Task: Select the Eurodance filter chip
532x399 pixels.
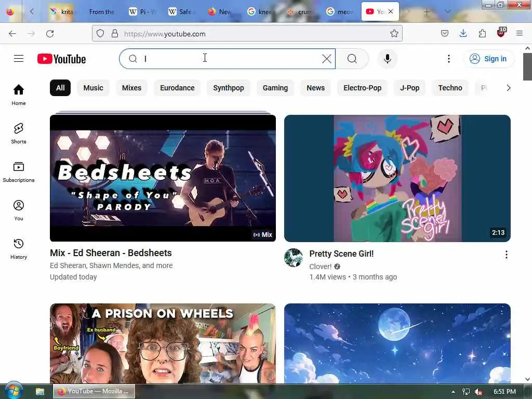Action: click(177, 88)
